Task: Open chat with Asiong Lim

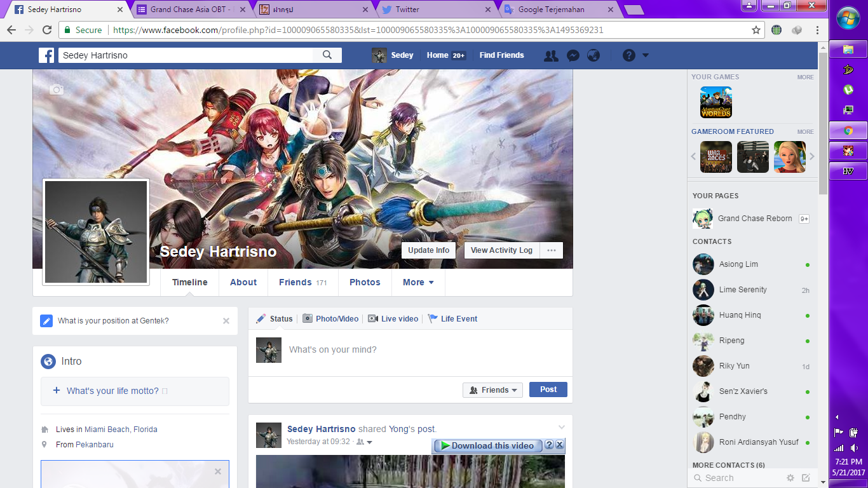Action: coord(752,264)
